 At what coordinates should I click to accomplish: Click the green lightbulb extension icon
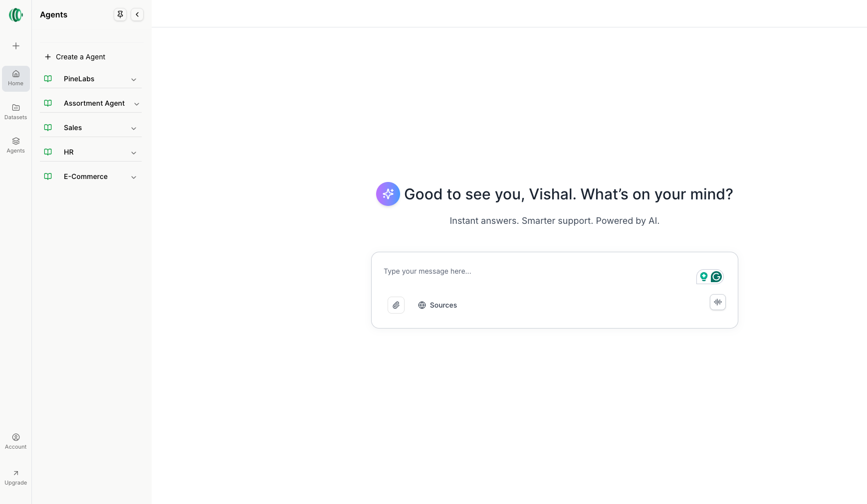(x=704, y=277)
